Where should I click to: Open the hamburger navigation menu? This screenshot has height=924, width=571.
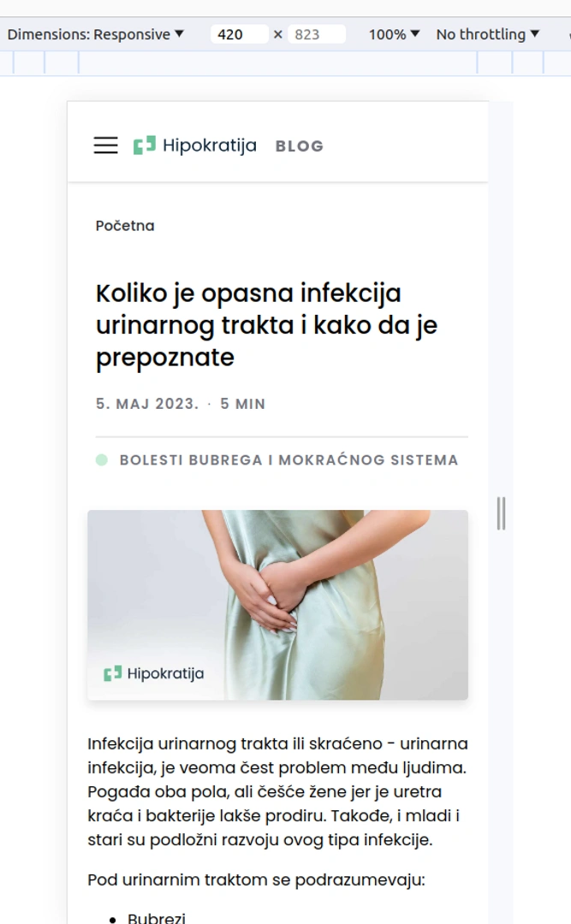105,145
